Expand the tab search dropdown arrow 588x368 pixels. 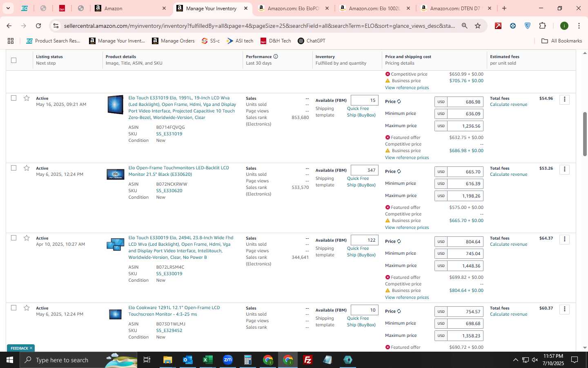[8, 8]
